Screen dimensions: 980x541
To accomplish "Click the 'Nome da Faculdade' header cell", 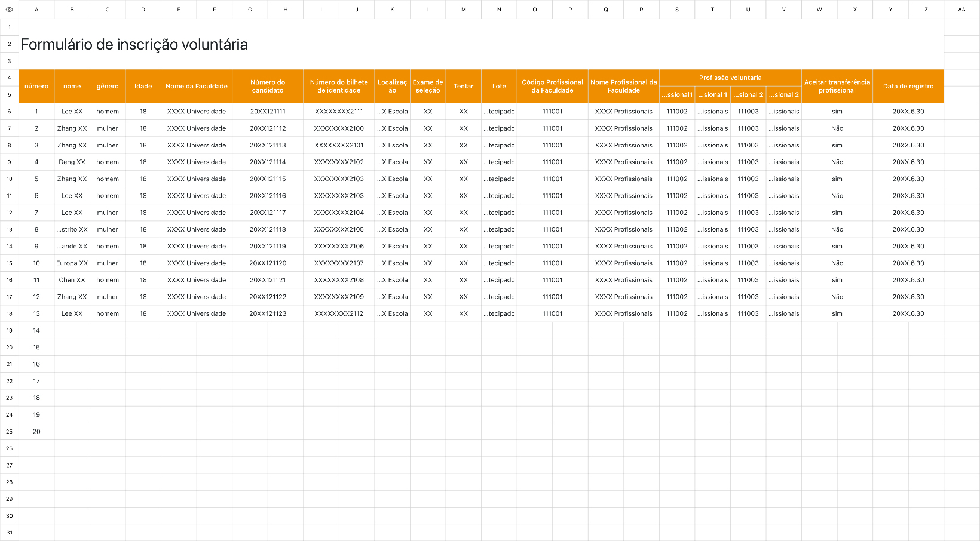I will tap(197, 87).
